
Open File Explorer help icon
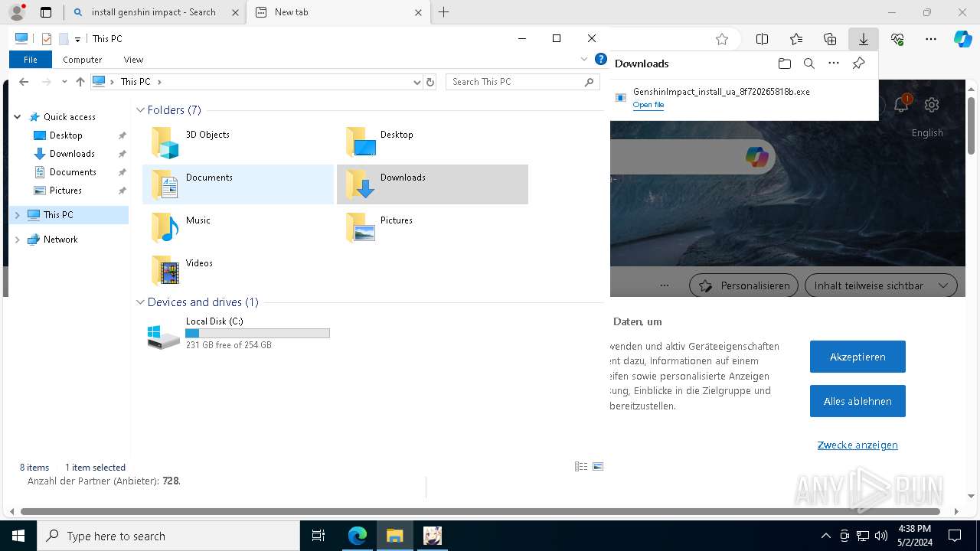click(x=601, y=60)
